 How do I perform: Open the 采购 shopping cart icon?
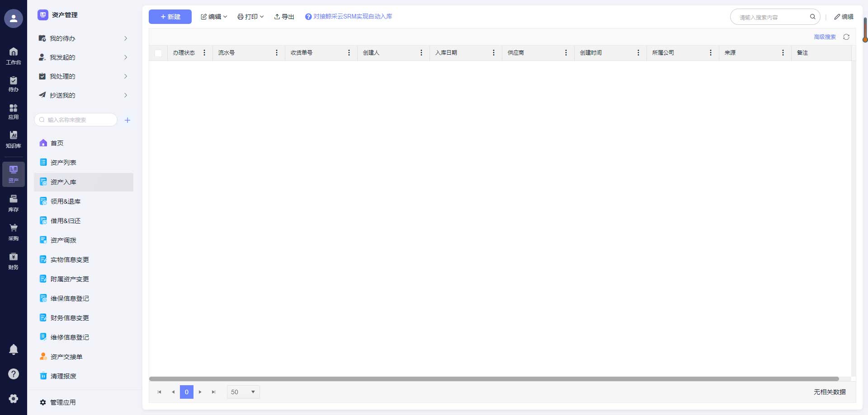14,232
